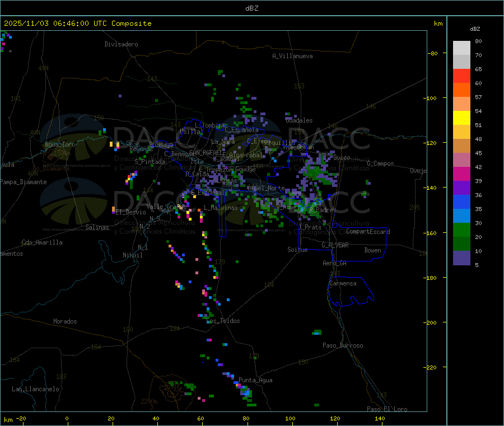Click the light gray top legend swatch
Screen dimensions: 504x426
(x=461, y=48)
